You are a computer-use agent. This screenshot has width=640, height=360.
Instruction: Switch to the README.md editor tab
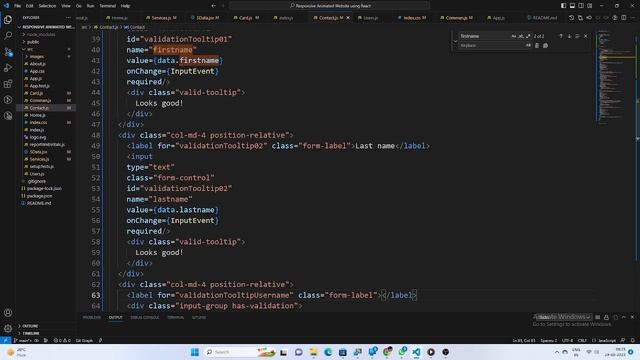[544, 18]
